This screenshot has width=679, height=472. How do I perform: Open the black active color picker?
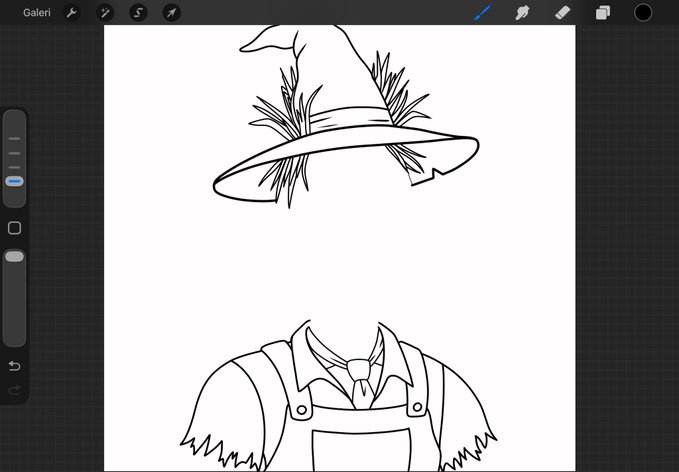pyautogui.click(x=643, y=13)
